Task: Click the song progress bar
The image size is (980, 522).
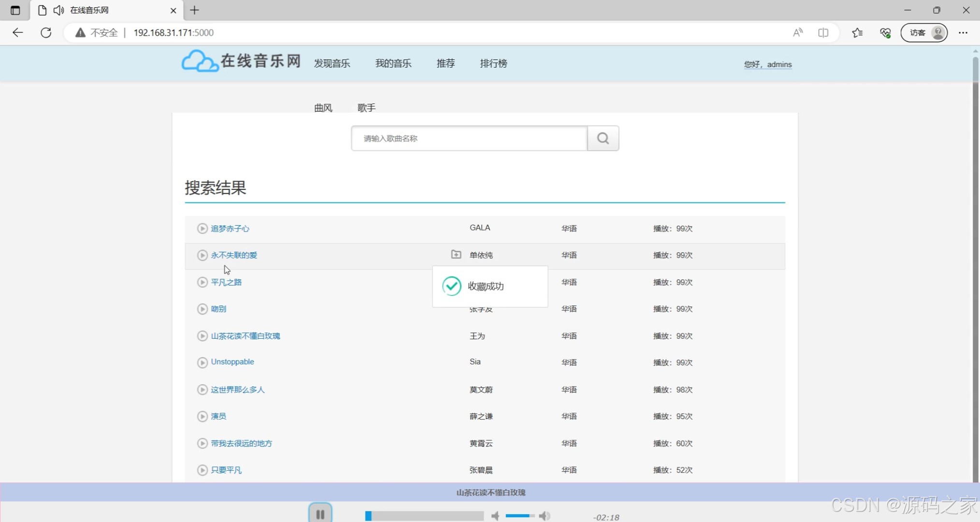Action: pyautogui.click(x=424, y=516)
